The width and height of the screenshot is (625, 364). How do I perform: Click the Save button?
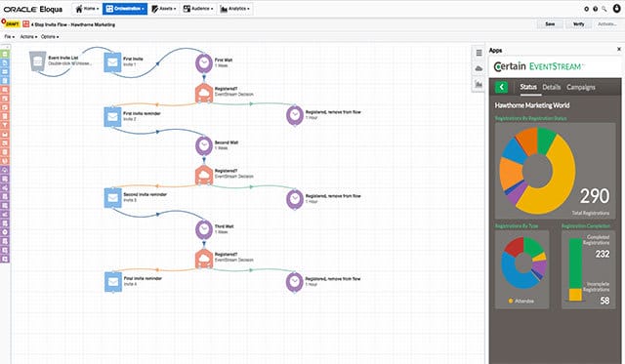(x=550, y=24)
